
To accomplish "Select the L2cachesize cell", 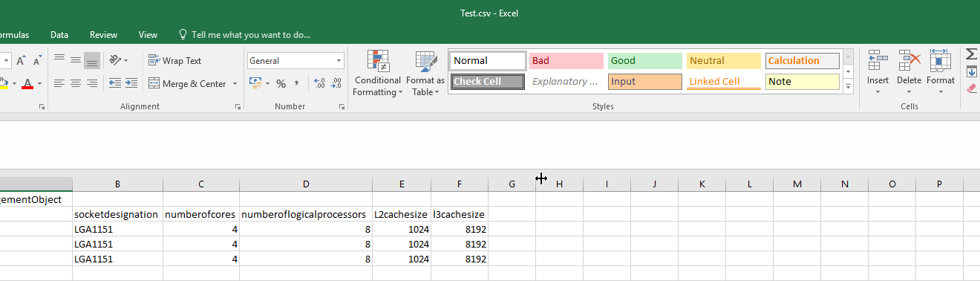I will (x=402, y=214).
